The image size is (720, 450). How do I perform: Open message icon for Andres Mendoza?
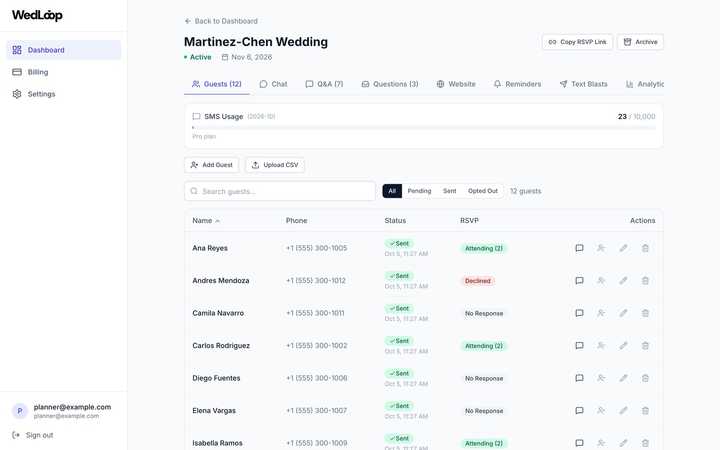point(579,281)
